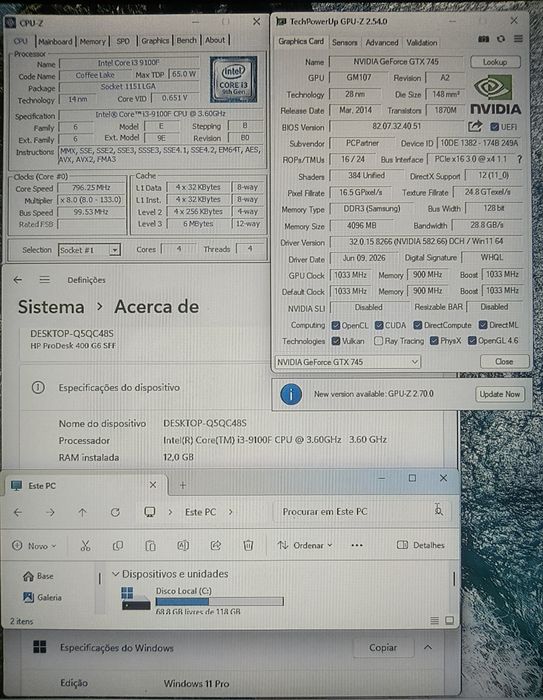Click the Explorer content vertical scrollbar
The image size is (543, 700).
point(454,579)
